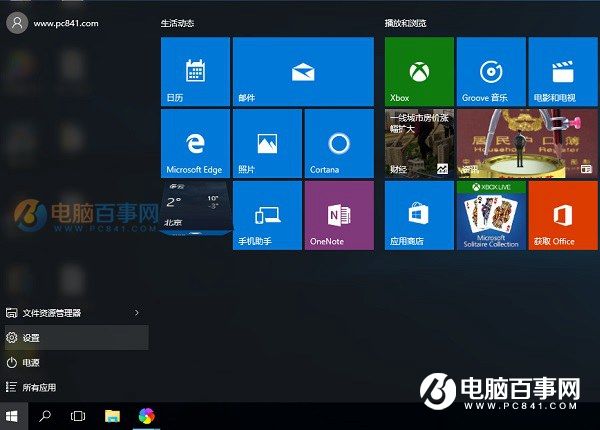
Task: Expand the 文件资源管理器 jump list arrow
Action: (x=137, y=313)
